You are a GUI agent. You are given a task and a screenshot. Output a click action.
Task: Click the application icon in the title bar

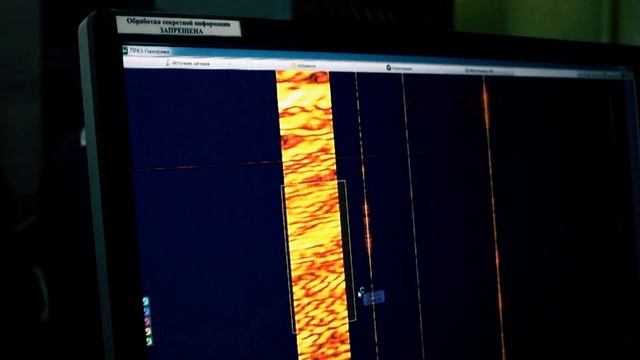(125, 50)
